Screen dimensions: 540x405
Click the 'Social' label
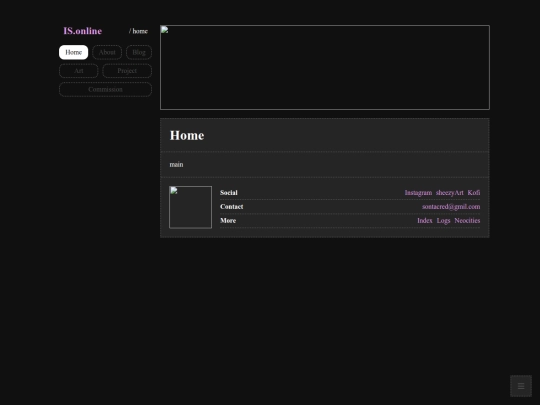click(229, 193)
